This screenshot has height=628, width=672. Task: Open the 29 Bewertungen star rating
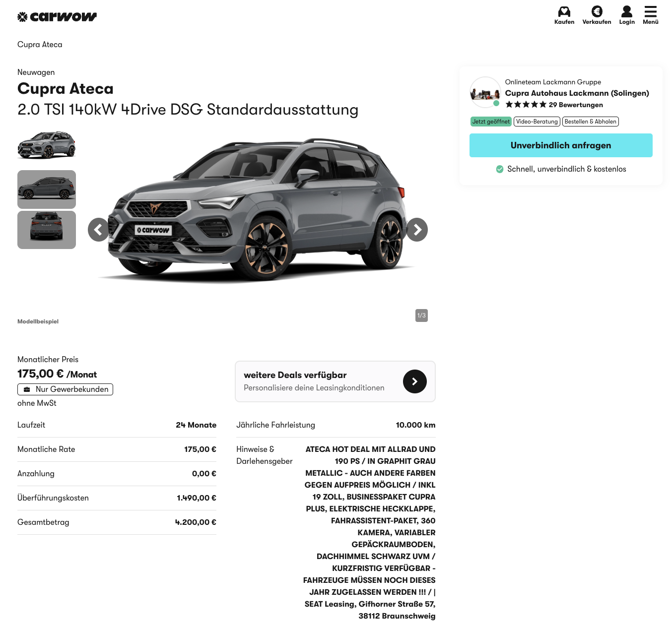click(554, 105)
